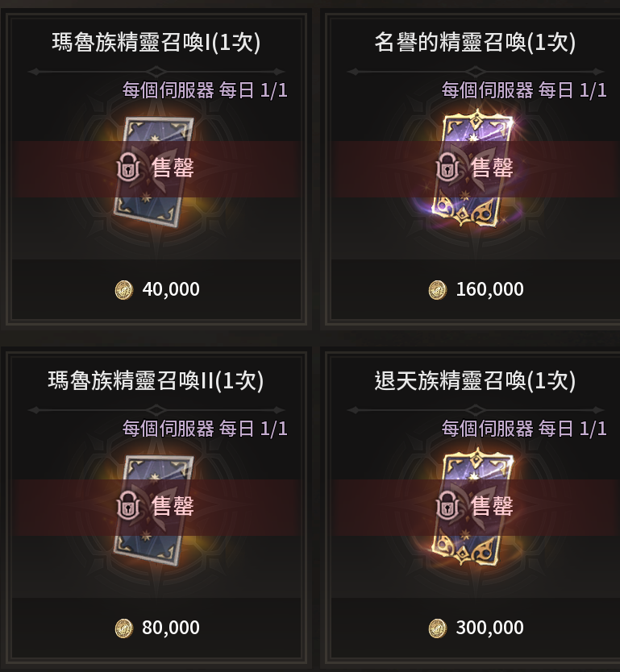Image resolution: width=620 pixels, height=672 pixels.
Task: Click the 160,000 price button
Action: tap(475, 289)
